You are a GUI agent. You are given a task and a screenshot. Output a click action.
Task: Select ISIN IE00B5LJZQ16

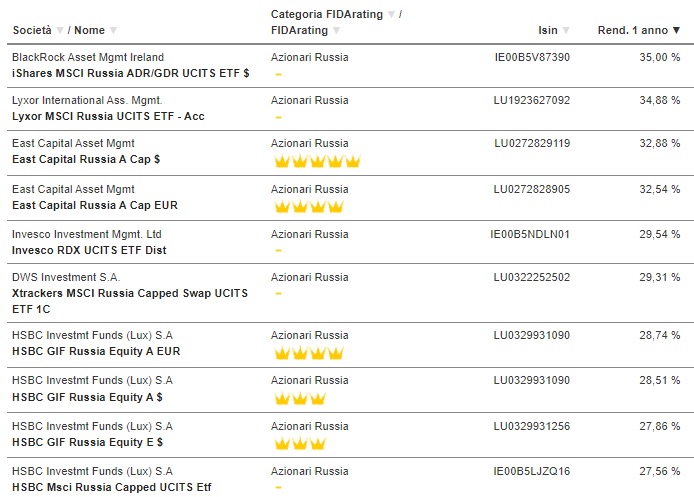pyautogui.click(x=532, y=471)
